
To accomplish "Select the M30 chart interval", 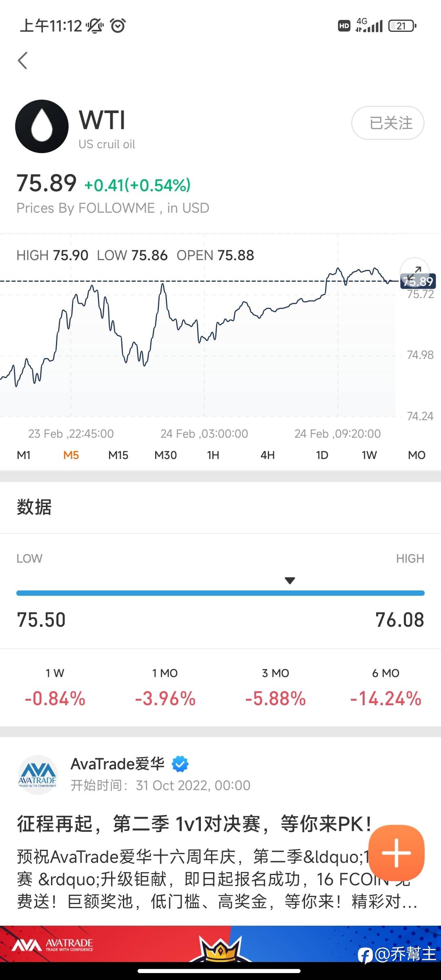I will [165, 455].
